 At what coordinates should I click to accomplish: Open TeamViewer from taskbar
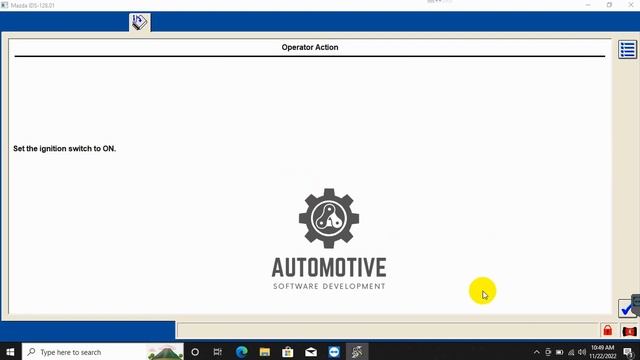click(x=334, y=352)
